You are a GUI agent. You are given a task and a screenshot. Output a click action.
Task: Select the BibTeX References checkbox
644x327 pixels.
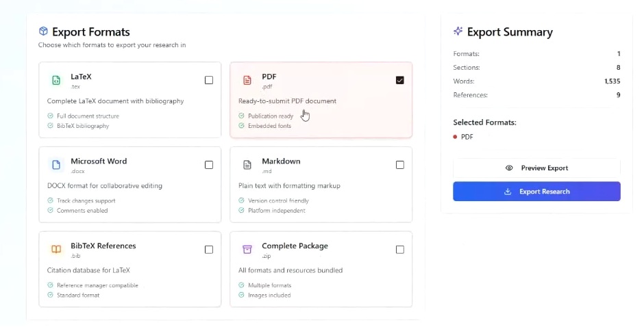point(209,250)
